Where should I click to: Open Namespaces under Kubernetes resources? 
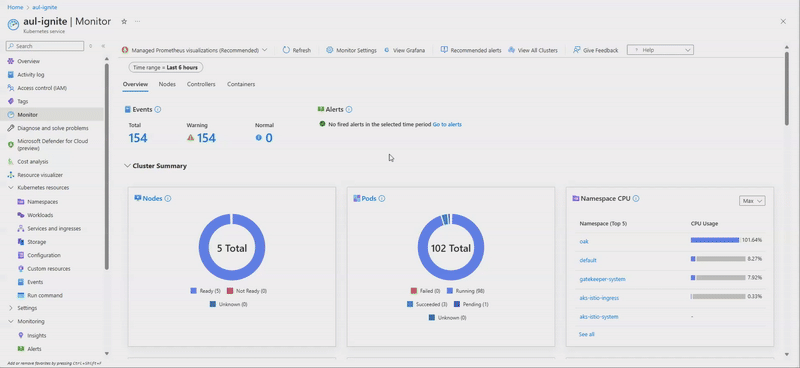(x=42, y=202)
